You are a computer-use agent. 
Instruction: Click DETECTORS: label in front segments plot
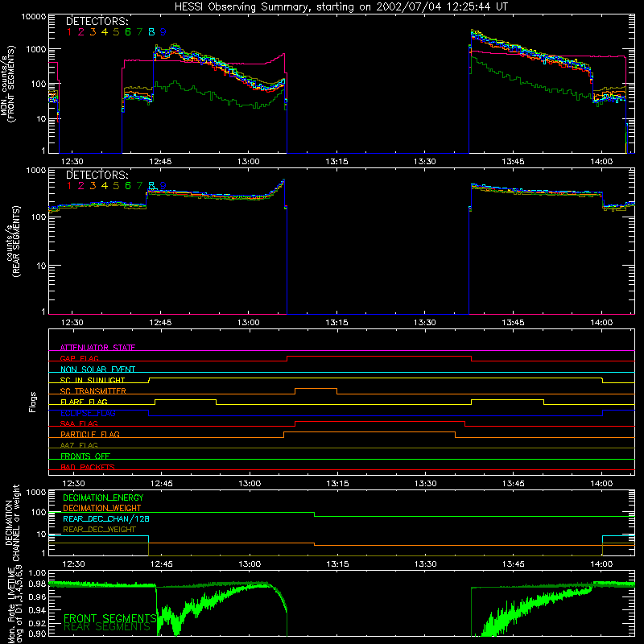[x=97, y=21]
